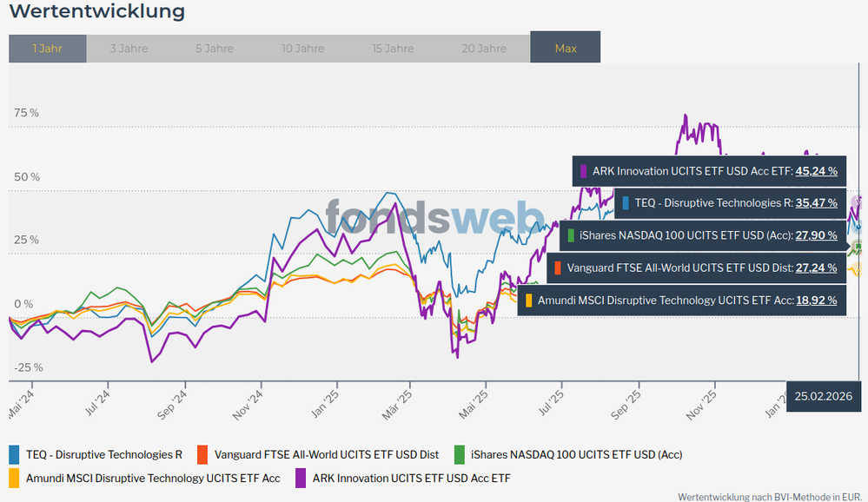
Task: Toggle Amundi MSCI Disruptive Technology legend entry
Action: pos(144,479)
